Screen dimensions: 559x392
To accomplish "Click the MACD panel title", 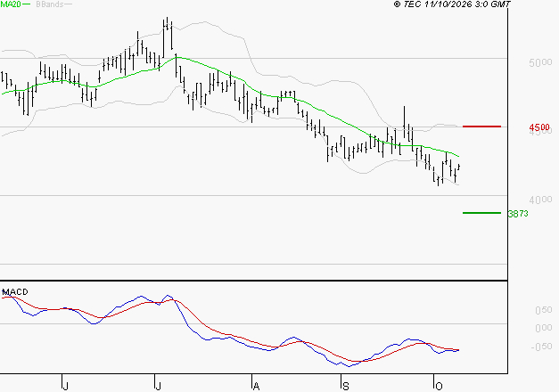I will [15, 292].
